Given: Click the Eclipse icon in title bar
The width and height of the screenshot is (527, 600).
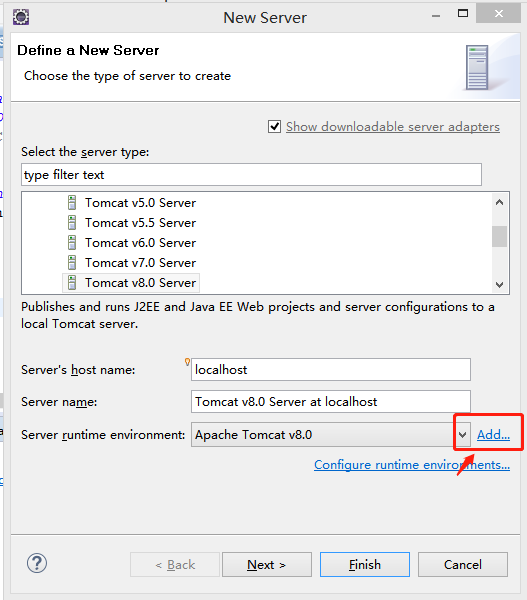Looking at the screenshot, I should click(21, 17).
